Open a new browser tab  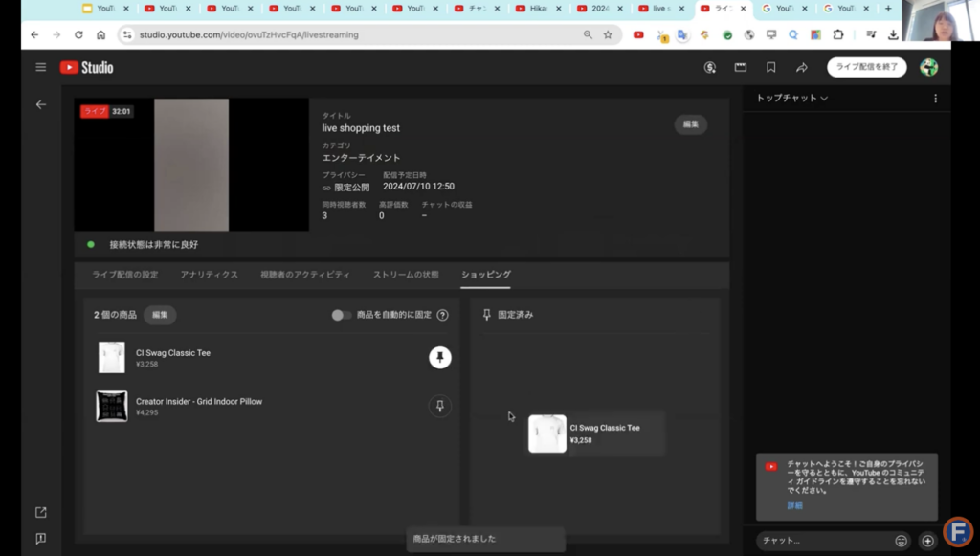click(x=888, y=9)
